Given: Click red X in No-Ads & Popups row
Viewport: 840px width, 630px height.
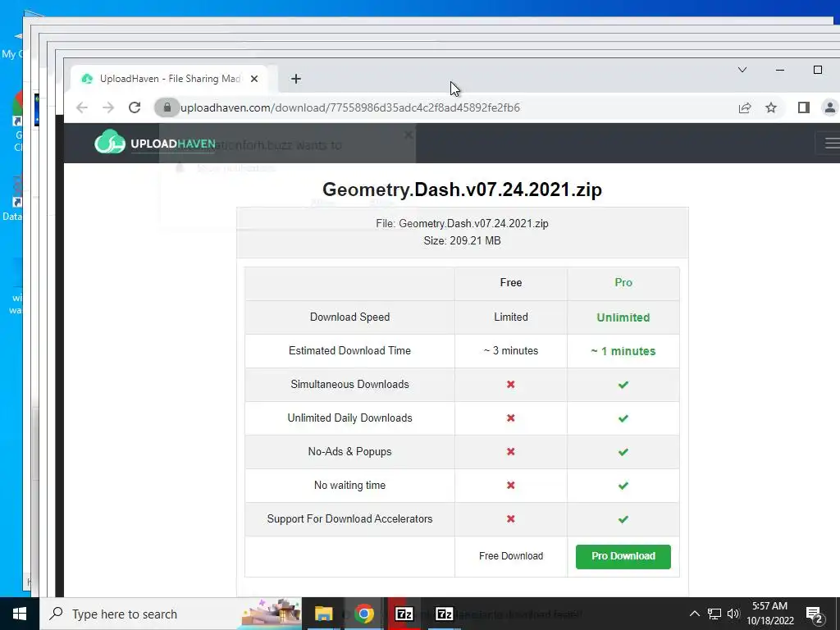Looking at the screenshot, I should [x=510, y=452].
